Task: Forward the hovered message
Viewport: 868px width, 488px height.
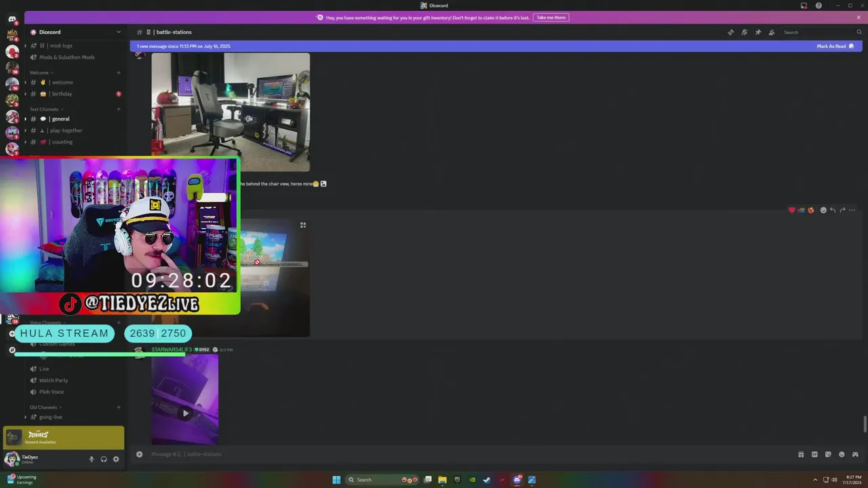Action: (842, 210)
